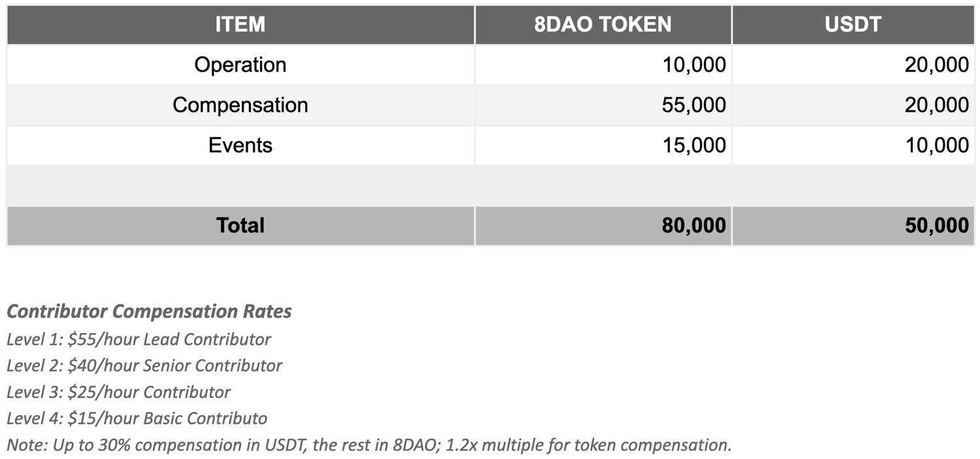Click the 50,000 total USDT cell
Image resolution: width=980 pixels, height=459 pixels.
pos(936,225)
